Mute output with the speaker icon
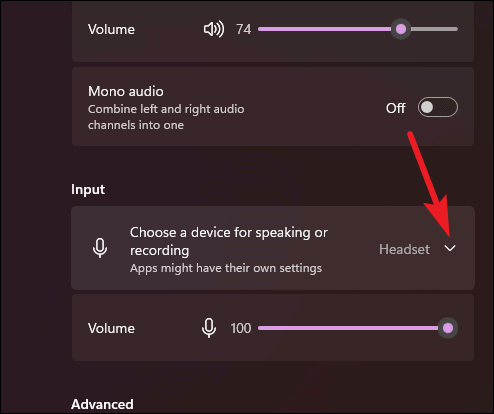Image resolution: width=494 pixels, height=414 pixels. 214,29
